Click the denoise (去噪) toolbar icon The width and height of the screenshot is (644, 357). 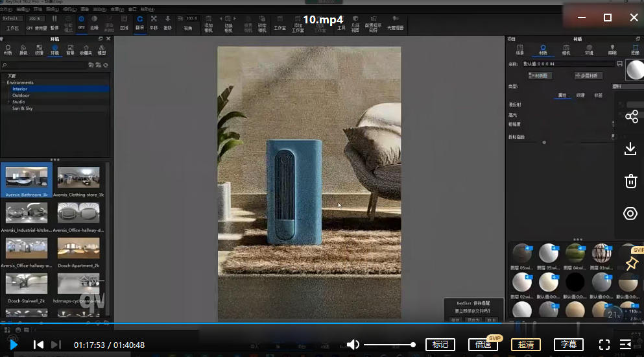94,23
